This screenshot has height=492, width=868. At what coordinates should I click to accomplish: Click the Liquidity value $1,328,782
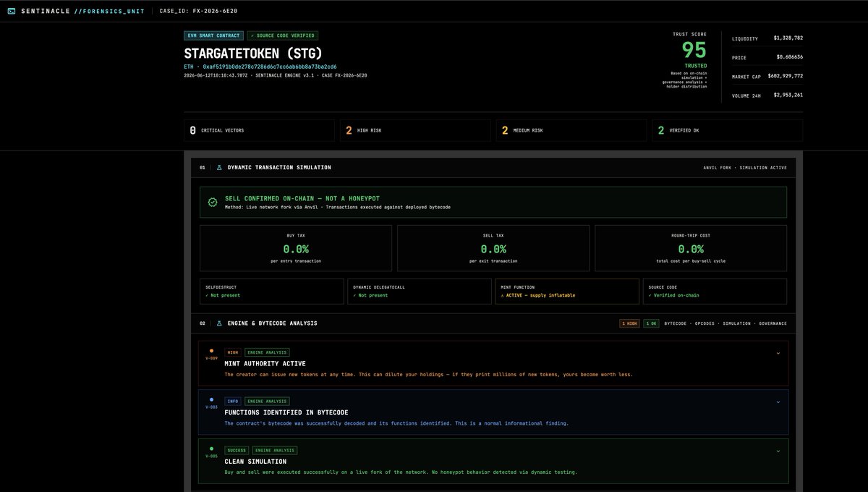tap(788, 38)
